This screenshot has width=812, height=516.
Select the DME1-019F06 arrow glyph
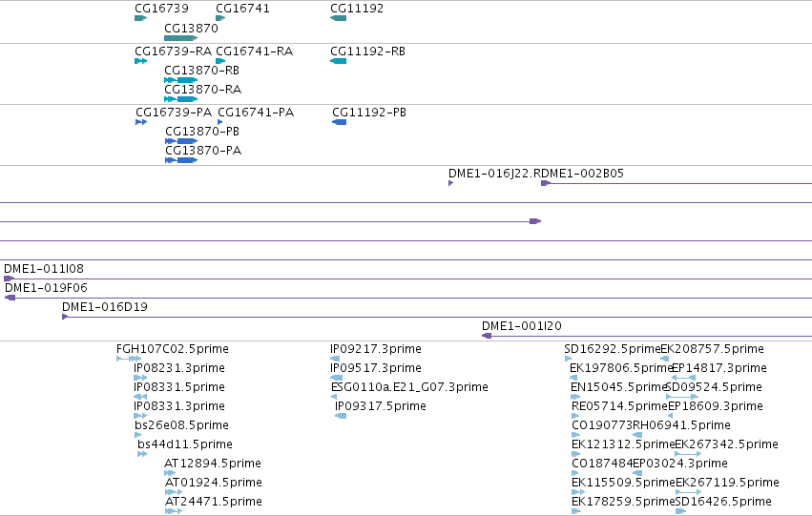[x=10, y=298]
